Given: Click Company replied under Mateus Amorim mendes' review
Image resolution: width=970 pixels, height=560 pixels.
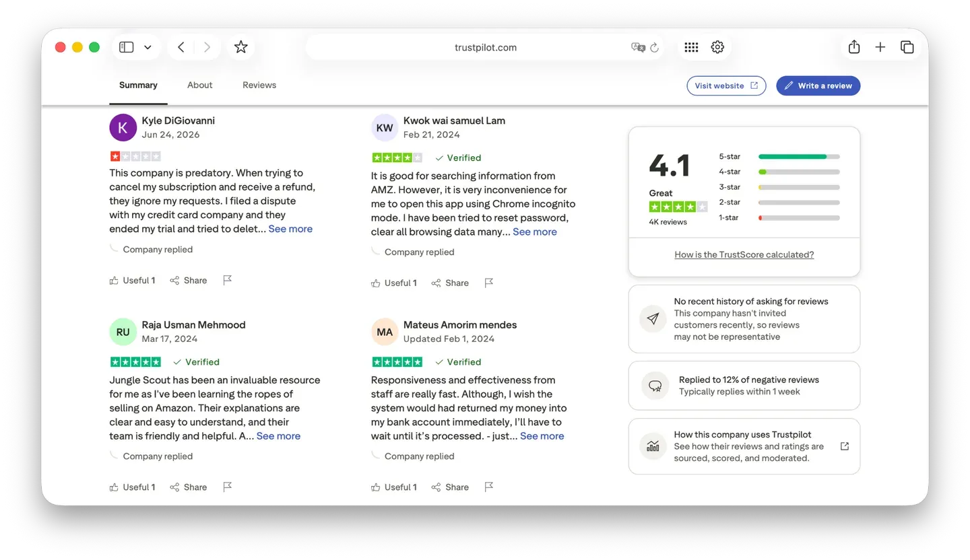Looking at the screenshot, I should click(x=419, y=456).
